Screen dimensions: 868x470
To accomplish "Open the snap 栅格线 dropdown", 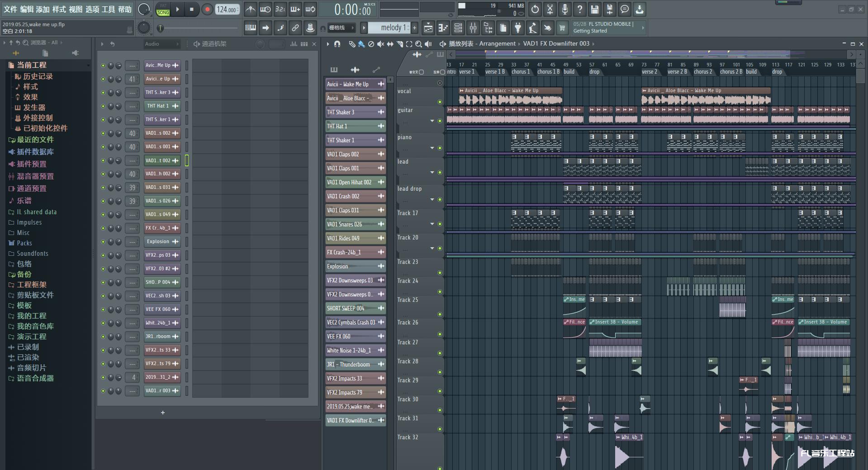I will (342, 28).
